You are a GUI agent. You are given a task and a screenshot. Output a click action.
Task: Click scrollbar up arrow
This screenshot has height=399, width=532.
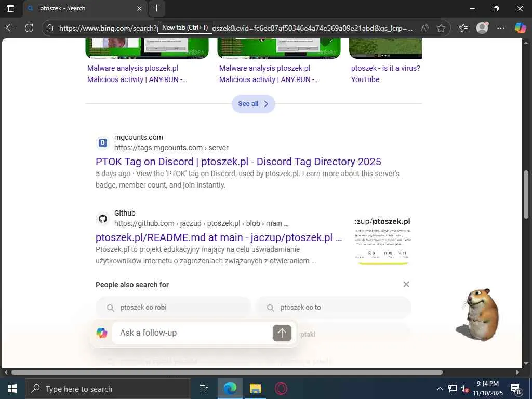526,43
